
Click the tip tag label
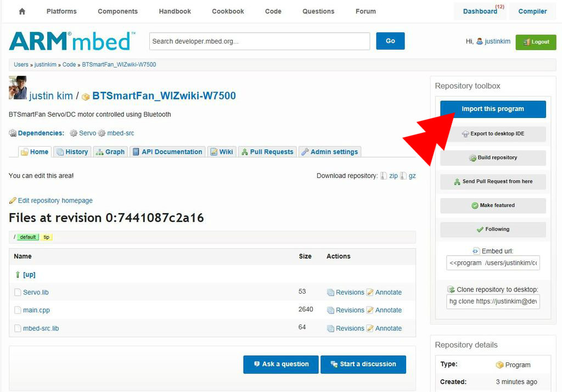46,237
